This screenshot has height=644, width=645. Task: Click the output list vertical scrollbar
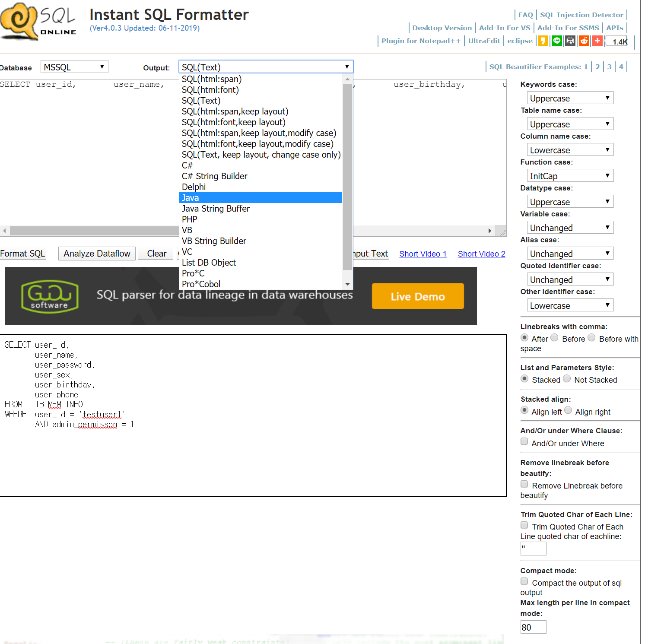347,177
